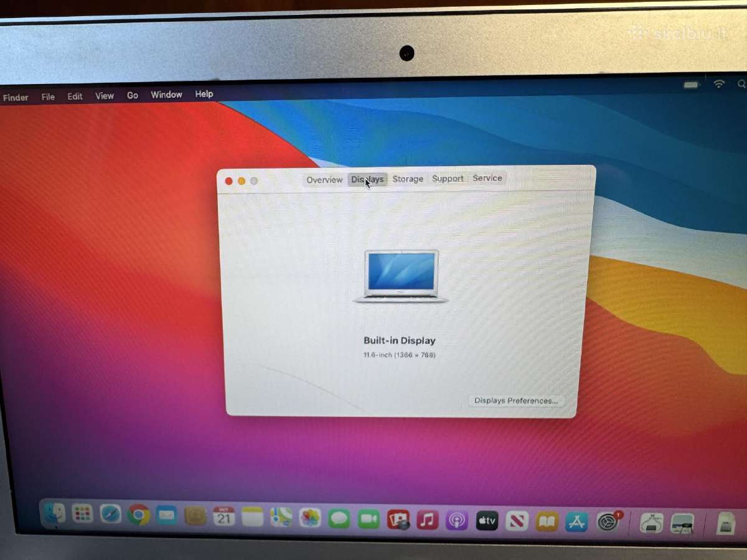Open Photo Booth from the Dock
Viewport: 747px width, 560px height.
coord(398,519)
